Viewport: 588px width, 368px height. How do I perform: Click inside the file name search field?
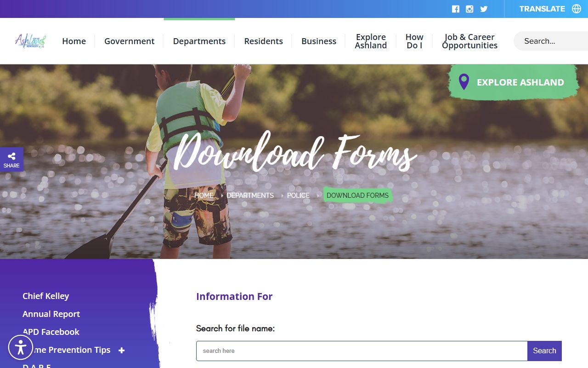pyautogui.click(x=362, y=351)
